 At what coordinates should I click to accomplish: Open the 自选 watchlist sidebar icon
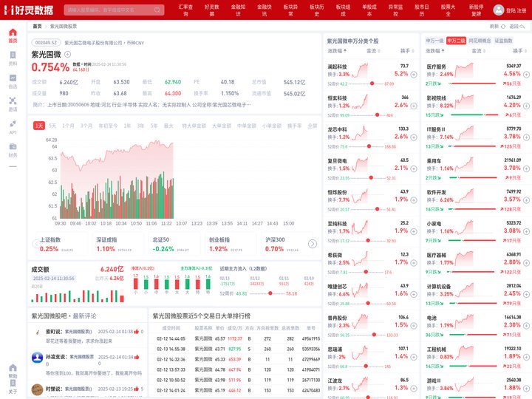(x=13, y=78)
